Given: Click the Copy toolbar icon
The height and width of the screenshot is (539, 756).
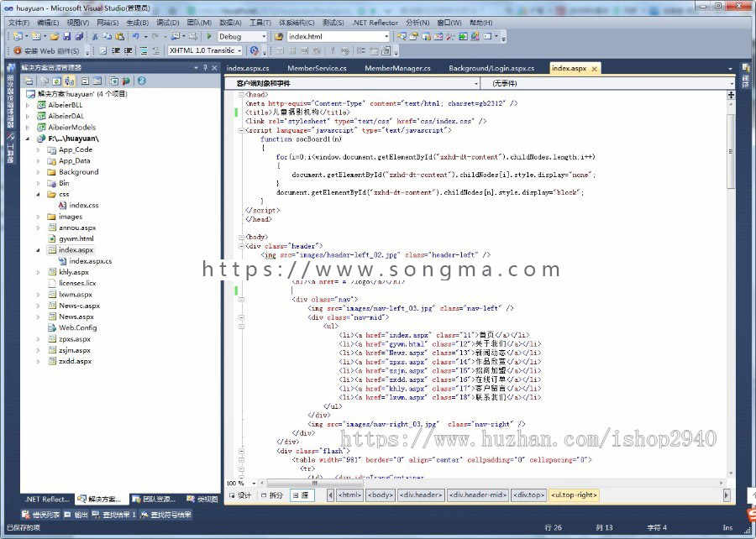Looking at the screenshot, I should click(107, 37).
